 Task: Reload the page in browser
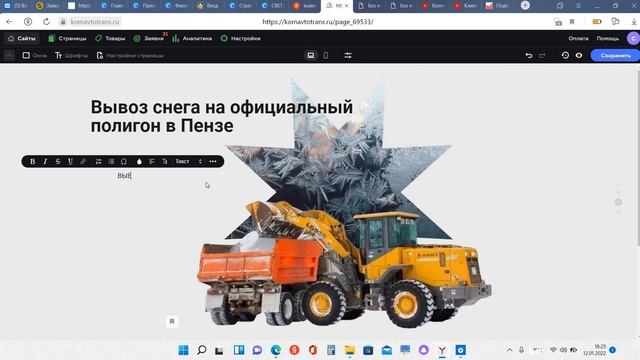(x=46, y=22)
